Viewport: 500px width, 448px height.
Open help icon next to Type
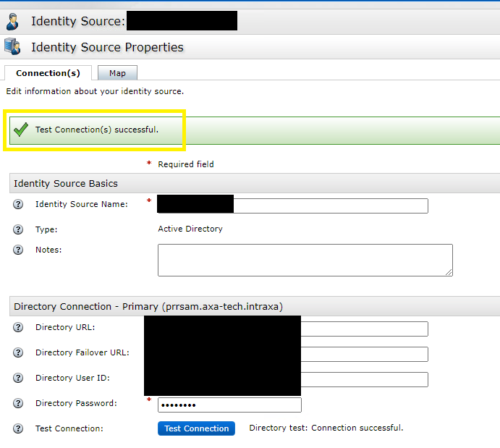pos(19,230)
